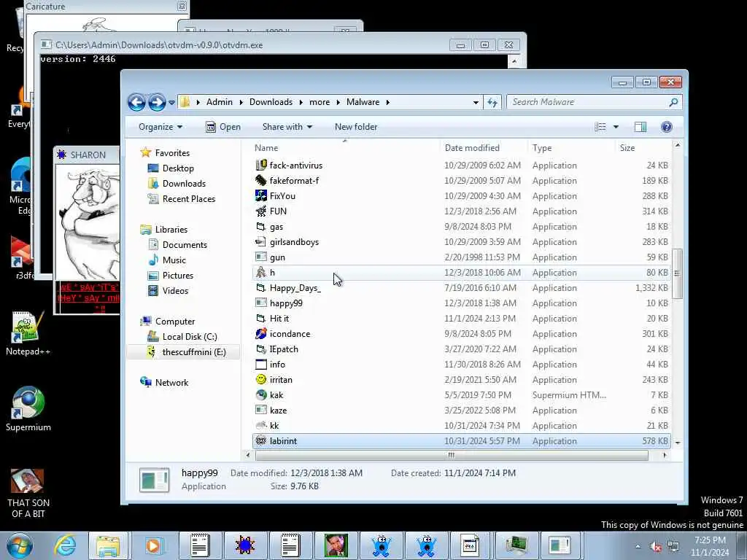Expand the arrow after Malware breadcrumb
747x560 pixels.
coord(388,102)
